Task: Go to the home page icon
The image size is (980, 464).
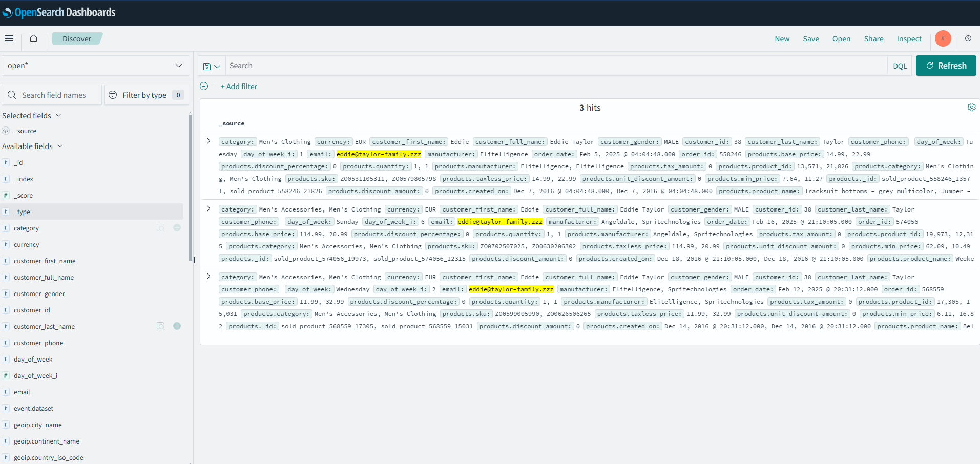Action: tap(34, 39)
